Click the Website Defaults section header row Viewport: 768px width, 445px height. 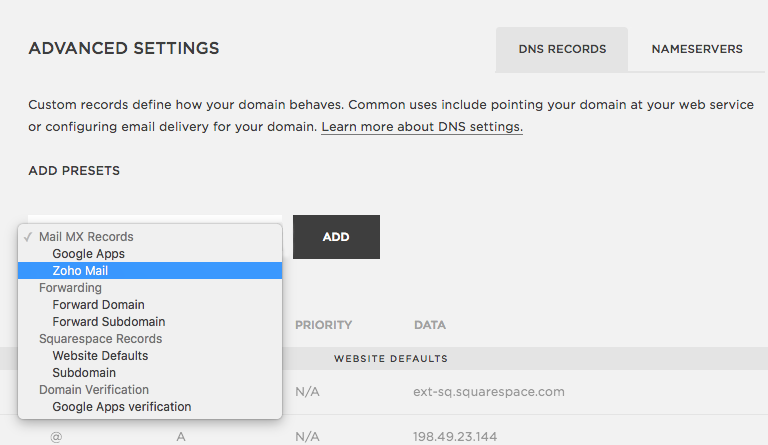(x=390, y=358)
